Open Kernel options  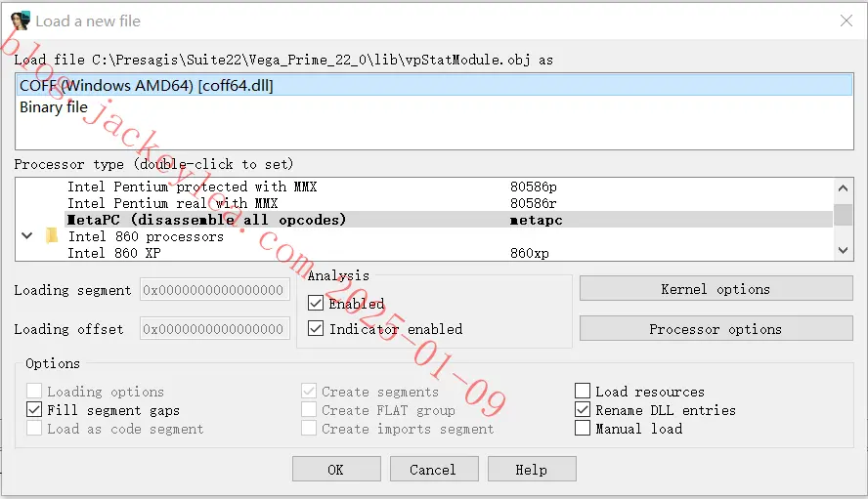pyautogui.click(x=716, y=289)
